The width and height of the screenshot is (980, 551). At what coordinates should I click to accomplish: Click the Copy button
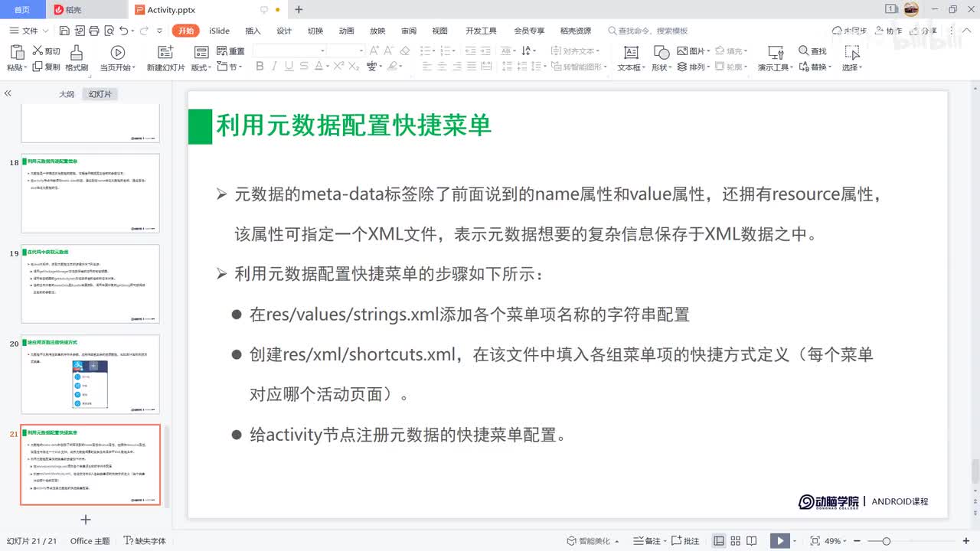45,67
